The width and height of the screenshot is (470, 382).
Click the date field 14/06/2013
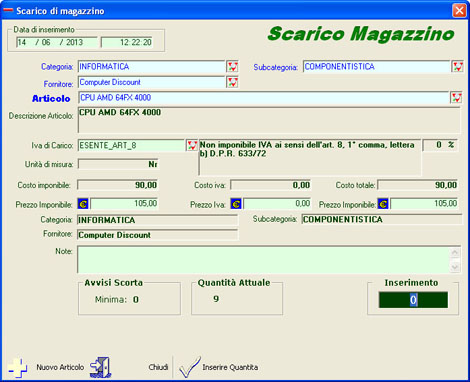click(x=57, y=42)
